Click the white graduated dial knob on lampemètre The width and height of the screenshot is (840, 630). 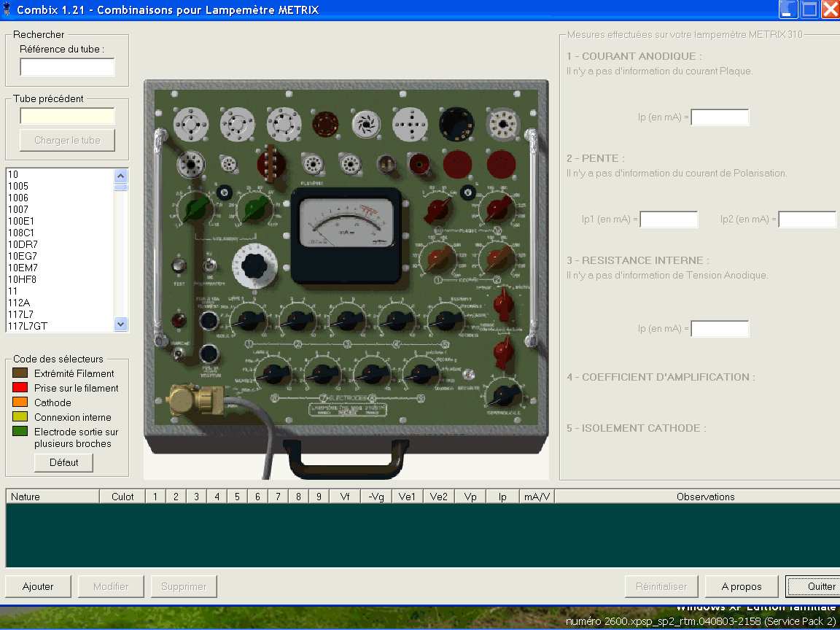[254, 265]
